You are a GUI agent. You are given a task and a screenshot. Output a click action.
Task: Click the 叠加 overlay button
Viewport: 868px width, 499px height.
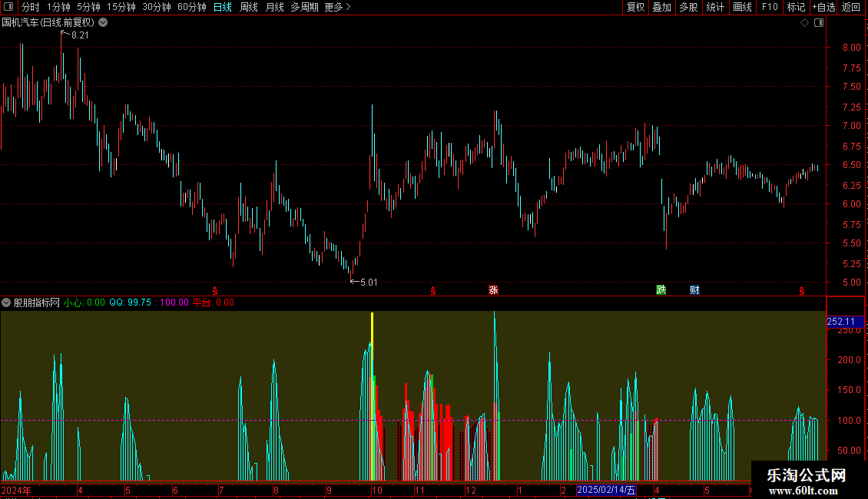coord(661,7)
